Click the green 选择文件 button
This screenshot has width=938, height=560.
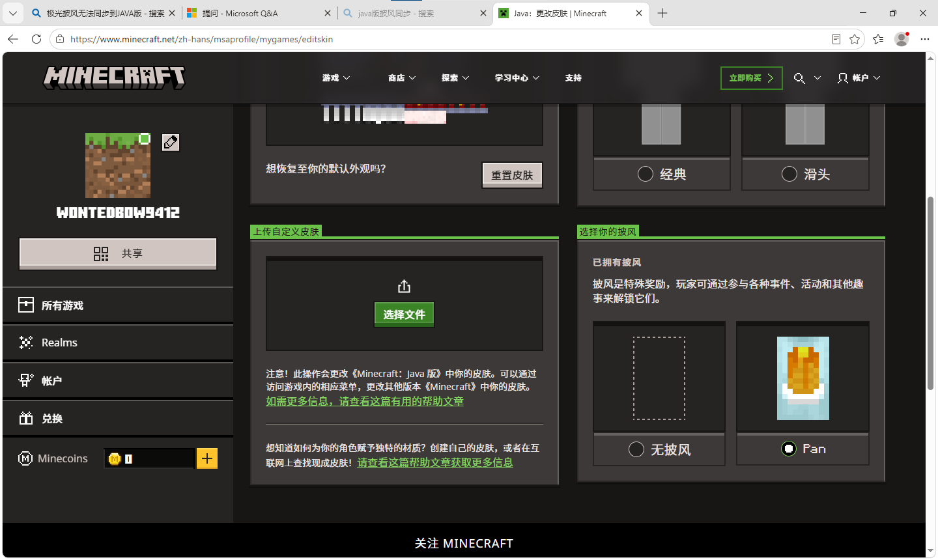404,315
